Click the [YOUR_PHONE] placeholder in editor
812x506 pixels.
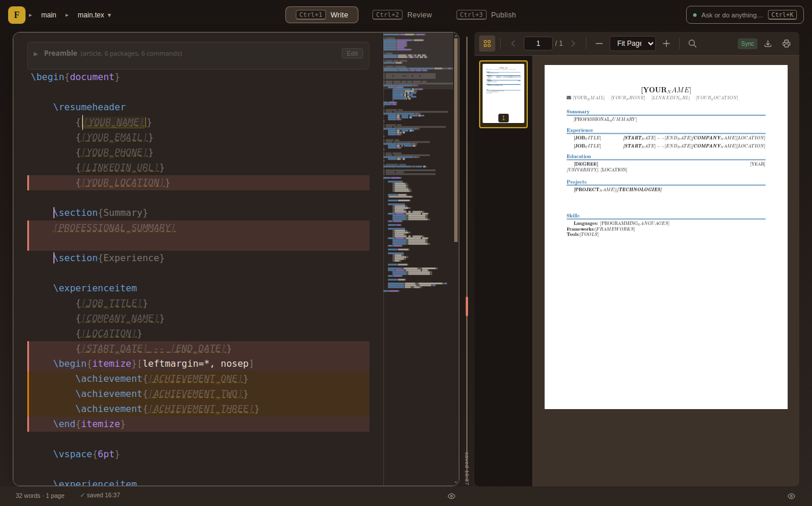114,153
